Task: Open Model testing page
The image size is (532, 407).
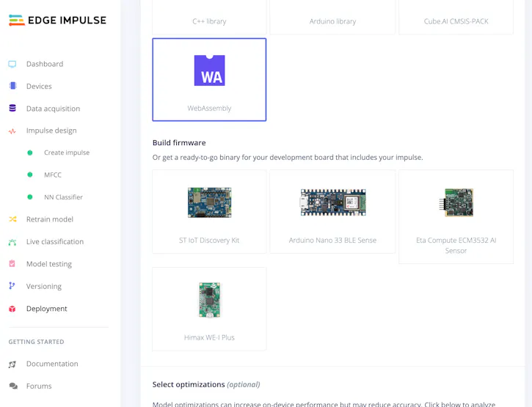Action: (49, 264)
